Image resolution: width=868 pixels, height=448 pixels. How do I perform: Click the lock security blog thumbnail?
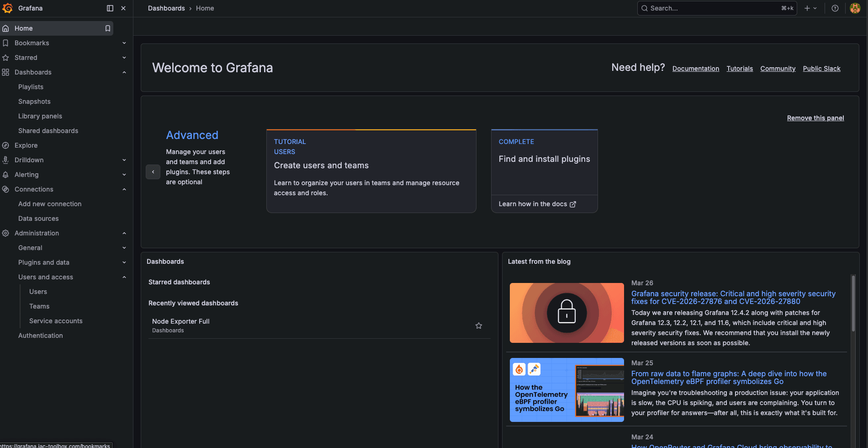coord(567,313)
